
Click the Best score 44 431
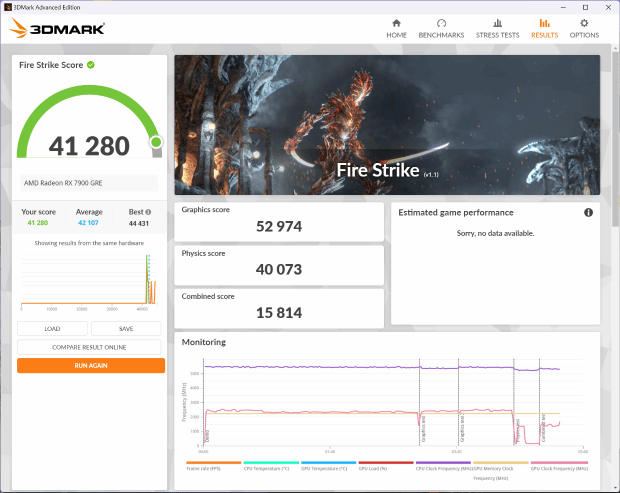tap(139, 223)
